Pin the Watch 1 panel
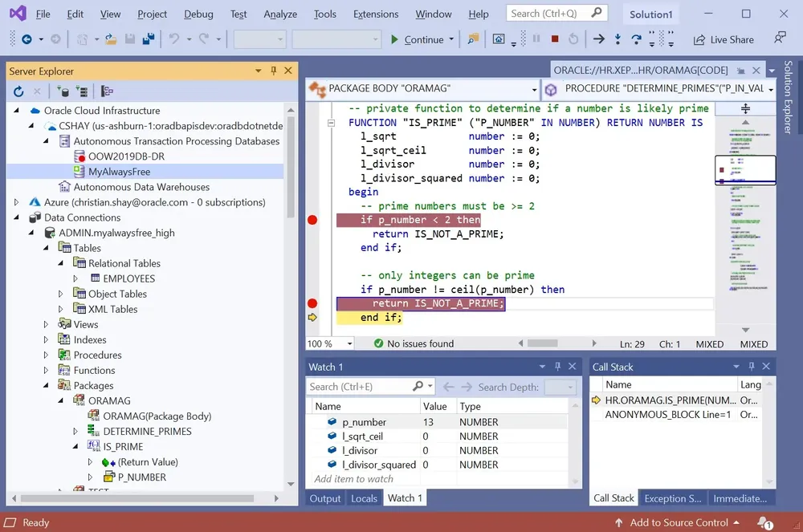The width and height of the screenshot is (803, 532). pos(558,366)
